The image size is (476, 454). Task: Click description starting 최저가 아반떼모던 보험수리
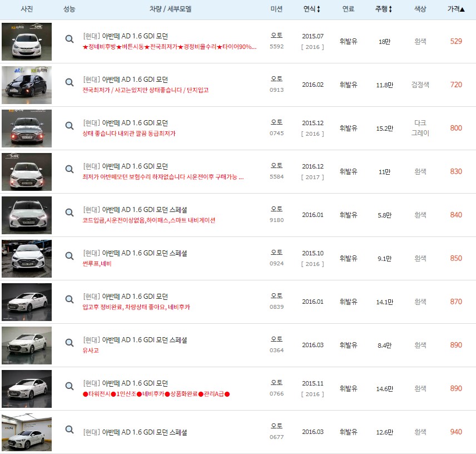pos(163,177)
